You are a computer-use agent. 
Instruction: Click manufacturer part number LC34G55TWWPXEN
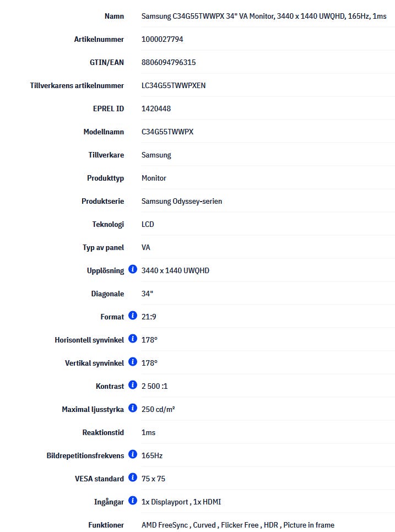[x=174, y=85]
